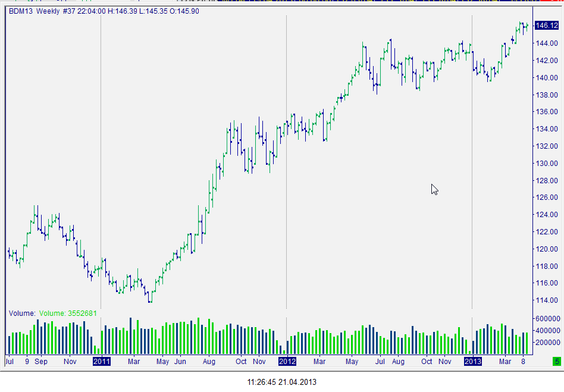
Task: Click the 9 date label before Sep
Action: [27, 362]
